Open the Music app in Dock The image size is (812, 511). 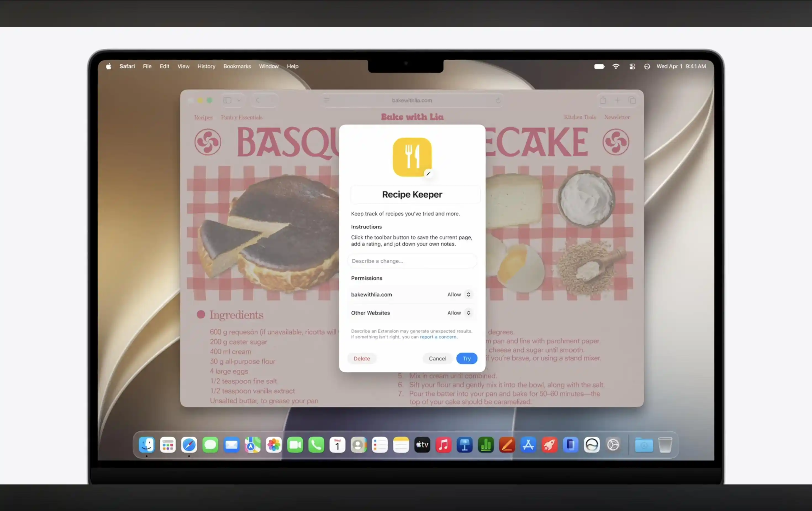(444, 445)
